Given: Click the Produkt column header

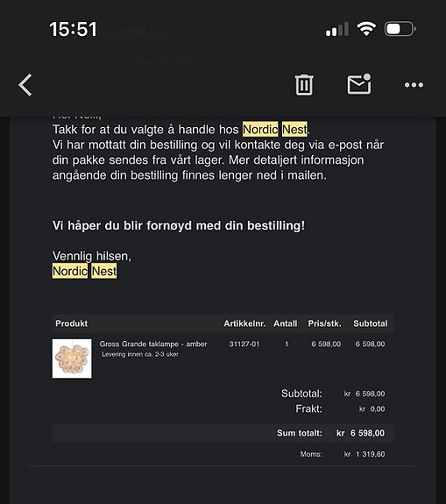Looking at the screenshot, I should tap(71, 323).
